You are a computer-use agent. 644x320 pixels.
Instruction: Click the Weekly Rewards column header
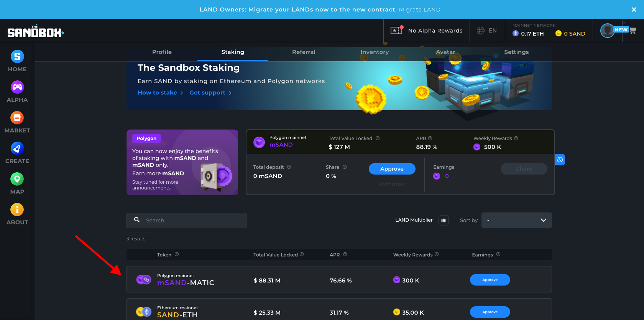(x=413, y=255)
